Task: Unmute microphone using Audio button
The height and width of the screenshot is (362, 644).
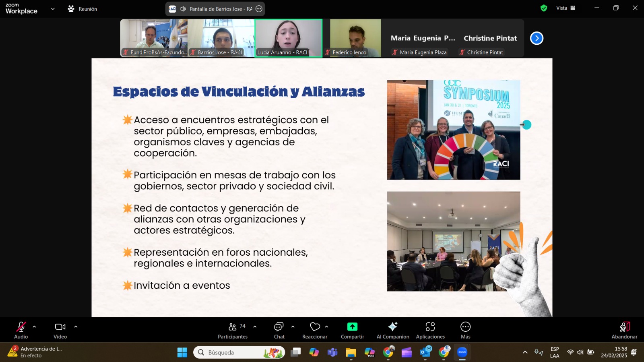Action: pos(21,330)
